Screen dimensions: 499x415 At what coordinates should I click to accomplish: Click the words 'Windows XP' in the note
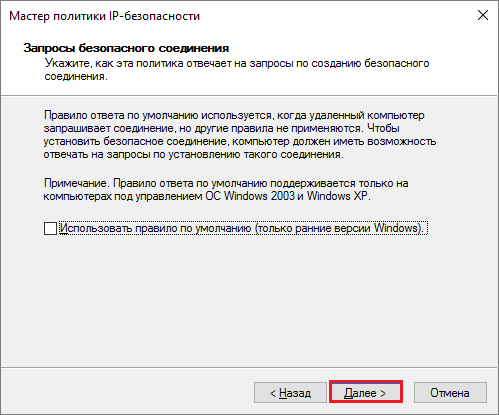(x=337, y=196)
